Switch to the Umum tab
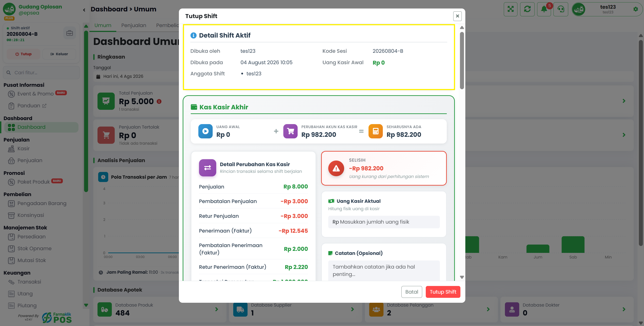This screenshot has width=644, height=326. (103, 25)
